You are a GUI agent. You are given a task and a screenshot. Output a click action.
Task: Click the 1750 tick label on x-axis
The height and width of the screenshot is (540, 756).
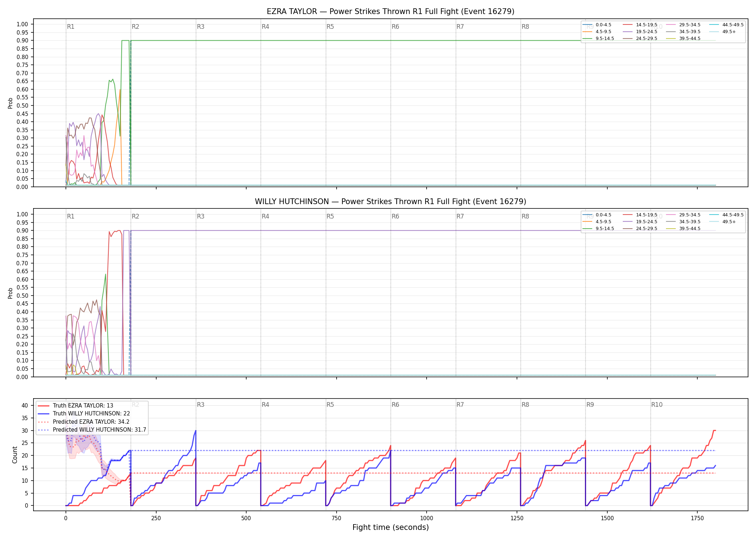point(697,518)
